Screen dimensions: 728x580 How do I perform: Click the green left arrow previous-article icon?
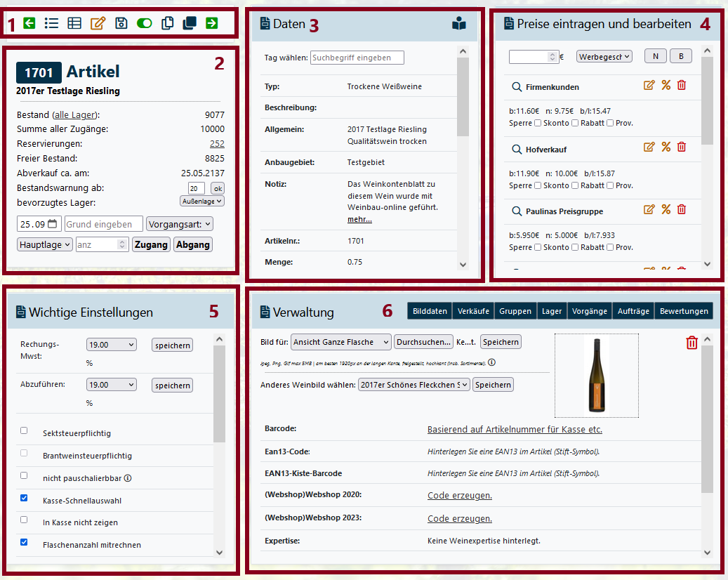point(29,23)
